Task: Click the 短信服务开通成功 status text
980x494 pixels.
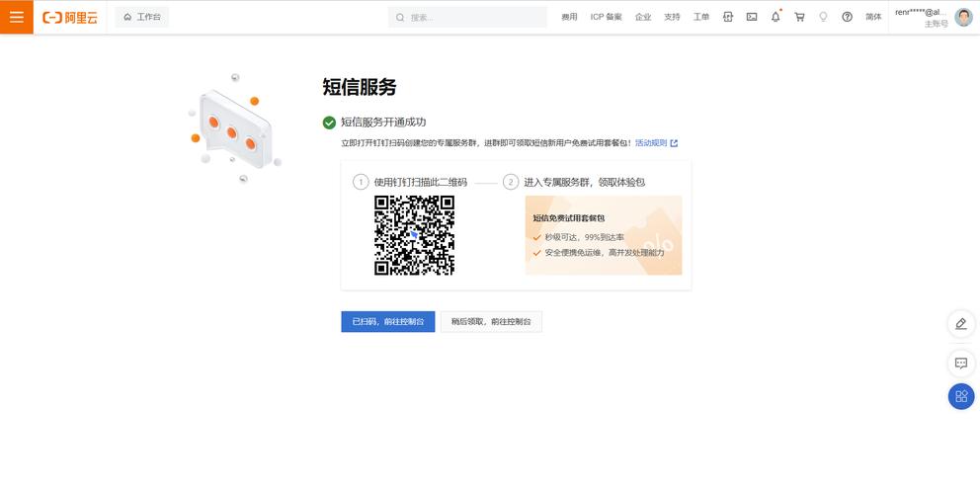Action: pos(383,123)
